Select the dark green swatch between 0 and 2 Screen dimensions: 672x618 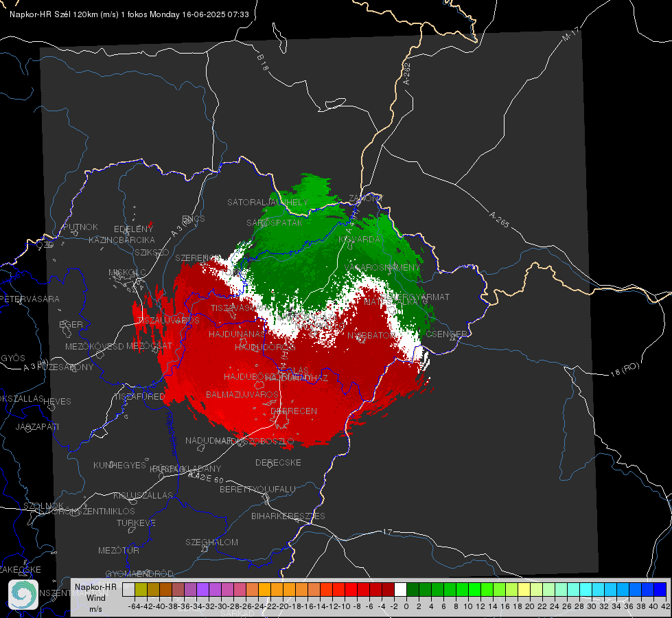(413, 590)
